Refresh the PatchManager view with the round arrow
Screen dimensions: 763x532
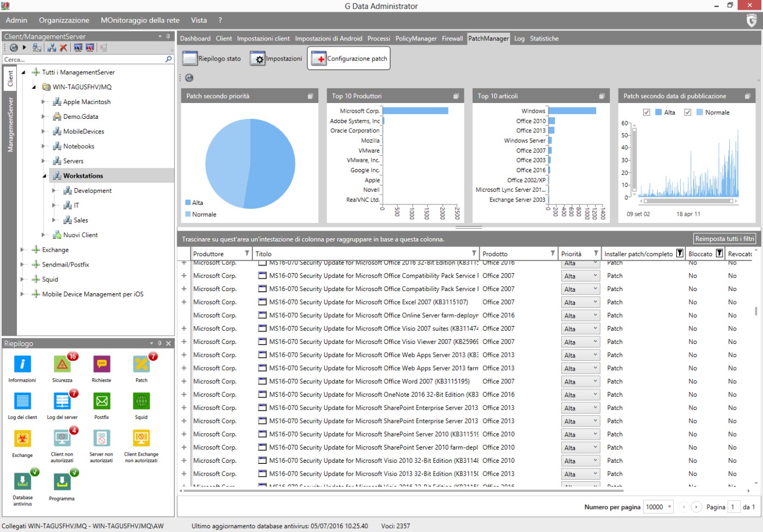(x=189, y=78)
